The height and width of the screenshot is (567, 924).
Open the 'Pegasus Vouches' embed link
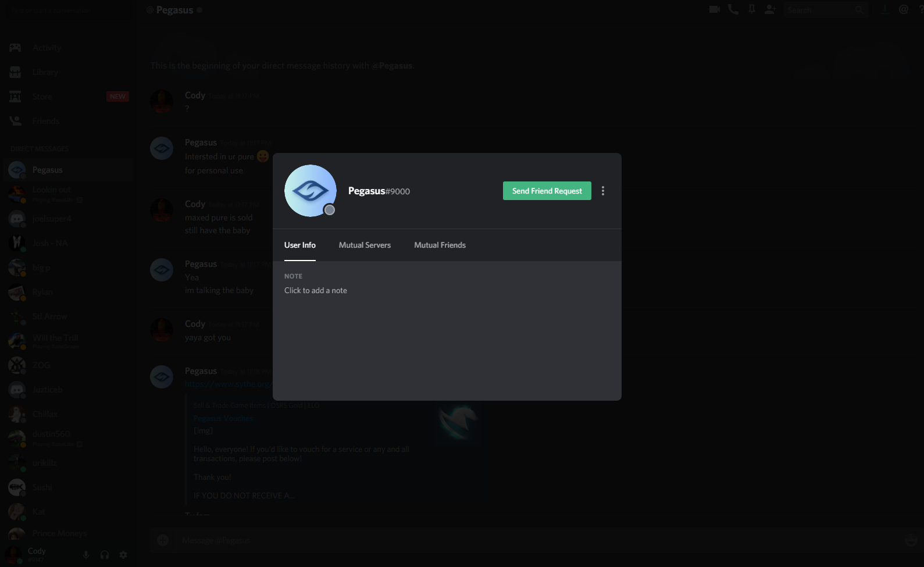coord(223,418)
